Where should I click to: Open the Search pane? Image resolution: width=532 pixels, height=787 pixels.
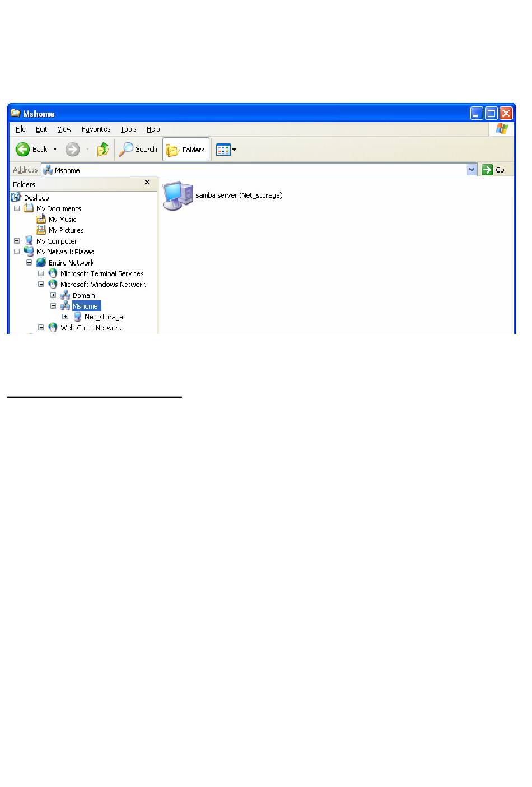tap(138, 149)
